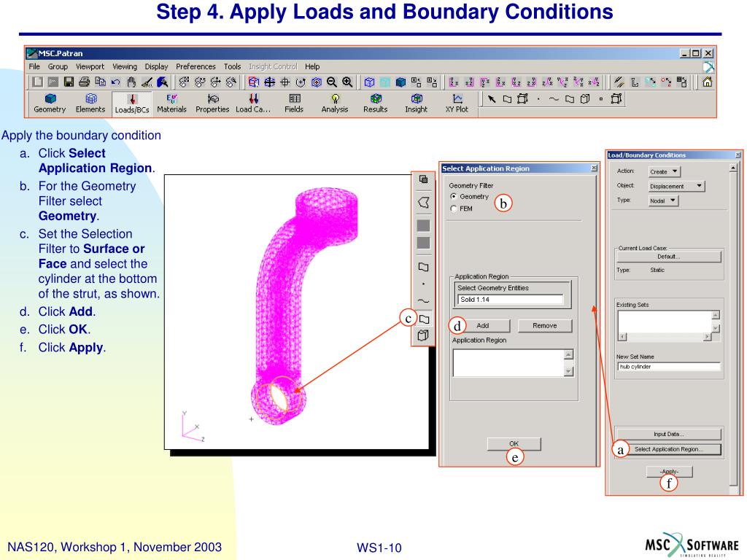Open the Analysis application

coord(334,104)
